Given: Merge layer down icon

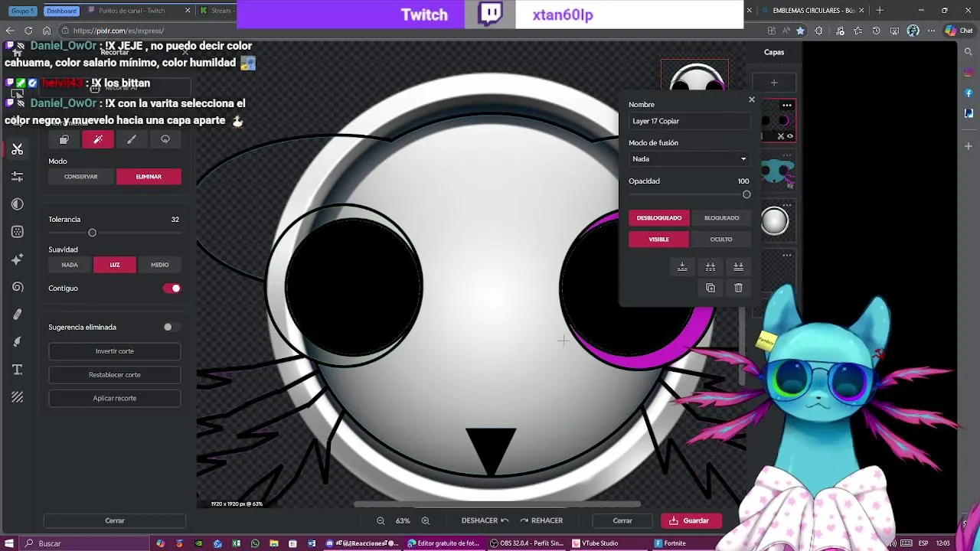Looking at the screenshot, I should (682, 266).
